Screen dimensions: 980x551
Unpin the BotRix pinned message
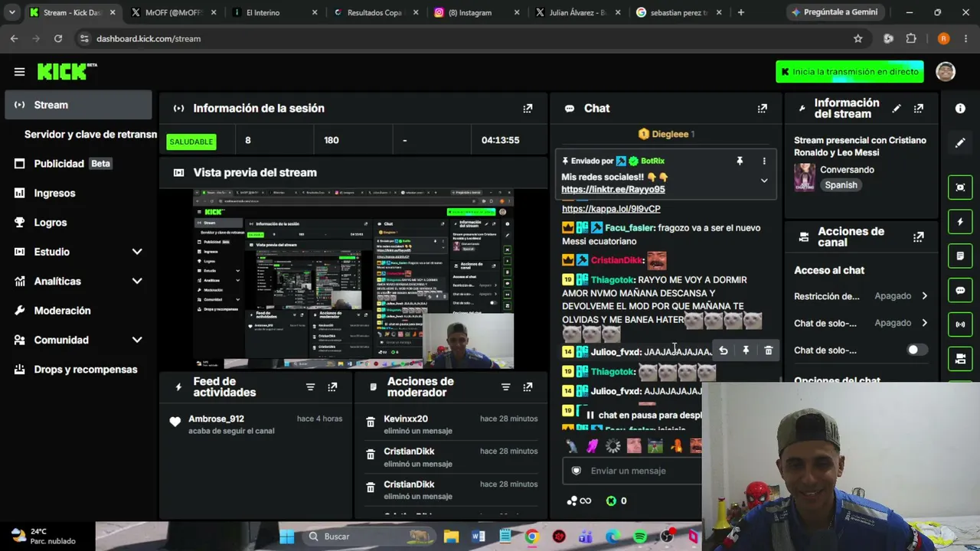click(x=740, y=161)
